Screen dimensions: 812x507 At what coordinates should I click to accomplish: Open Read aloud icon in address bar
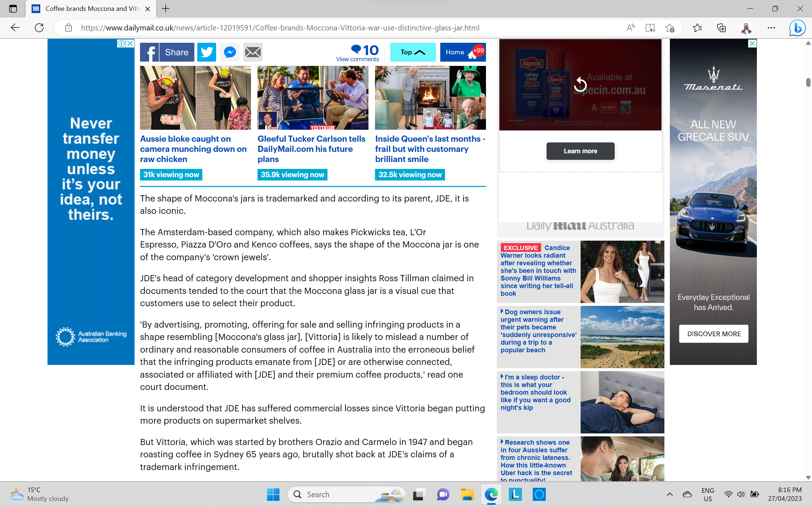630,28
